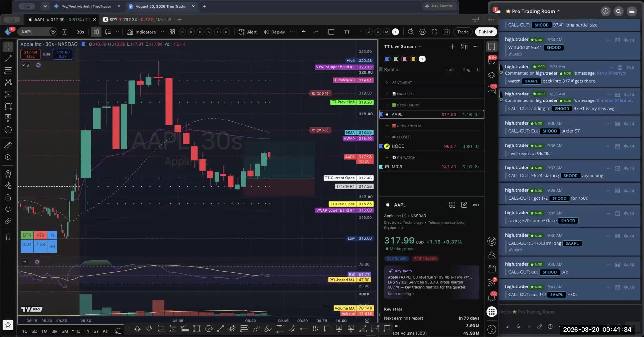Start bar Replay mode
644x337 pixels.
[274, 32]
